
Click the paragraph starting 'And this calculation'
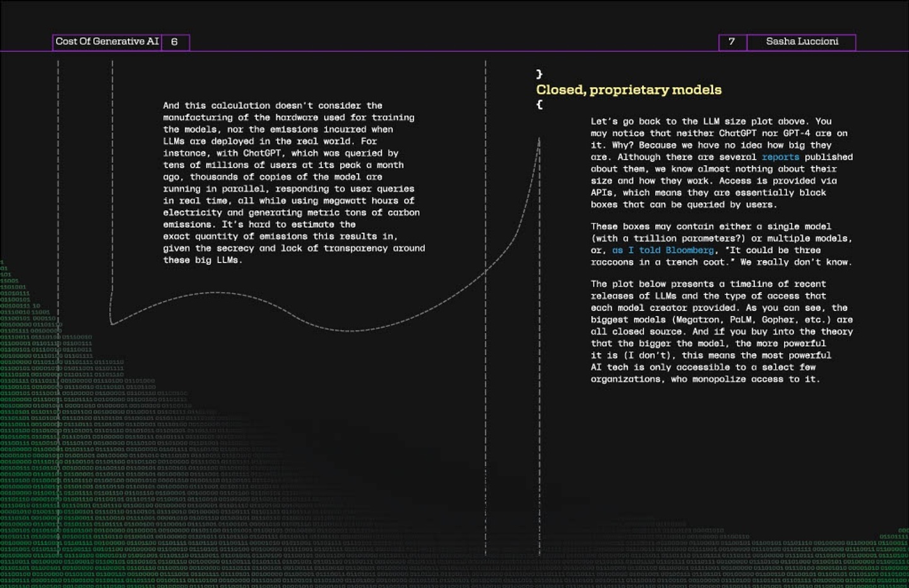(294, 183)
